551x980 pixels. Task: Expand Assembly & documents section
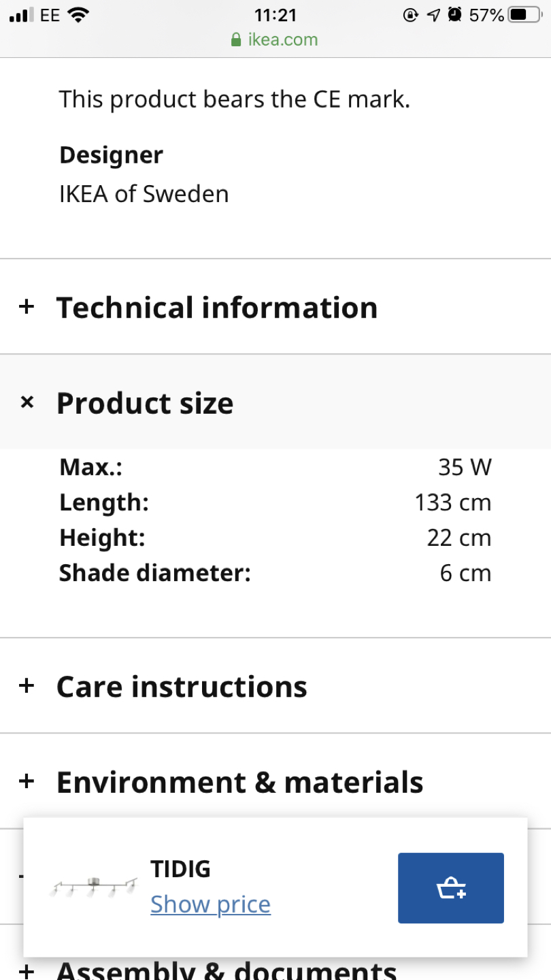tap(226, 969)
